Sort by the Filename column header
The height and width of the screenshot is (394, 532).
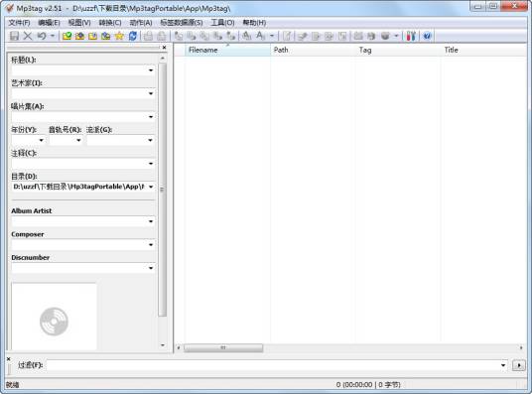[x=227, y=50]
